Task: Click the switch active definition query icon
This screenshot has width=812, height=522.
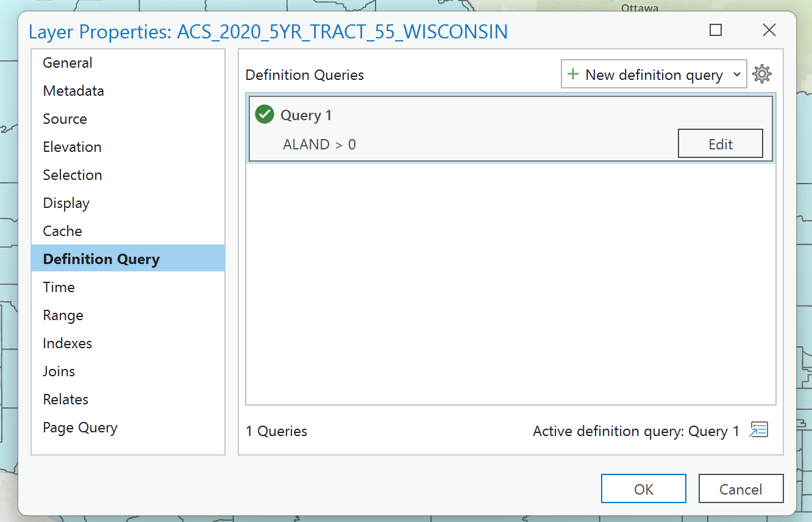Action: coord(759,431)
